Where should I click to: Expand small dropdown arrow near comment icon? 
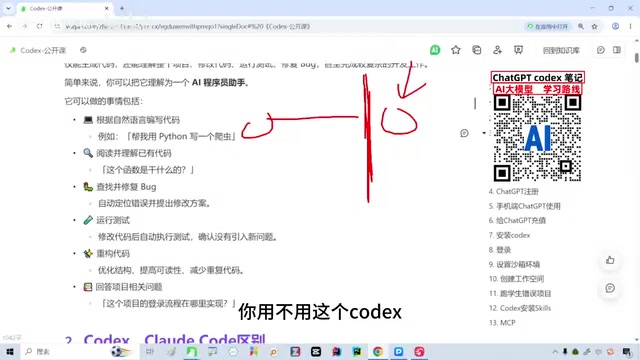(x=484, y=133)
